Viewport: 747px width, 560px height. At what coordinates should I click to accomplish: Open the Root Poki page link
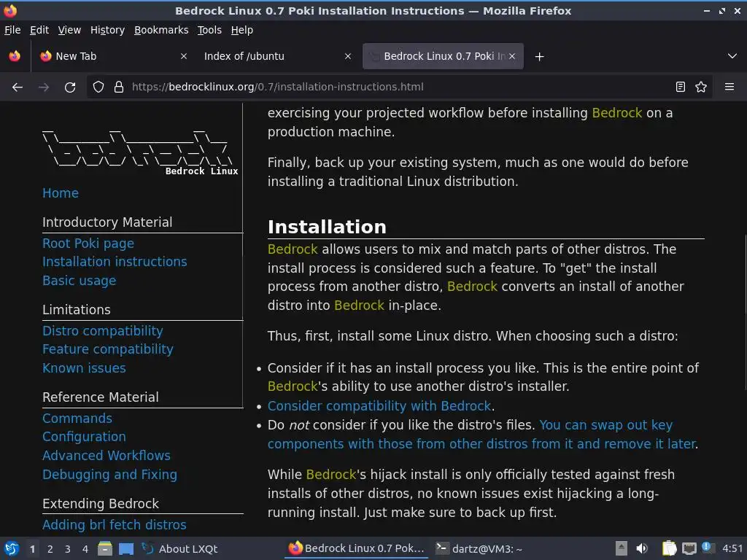coord(88,244)
